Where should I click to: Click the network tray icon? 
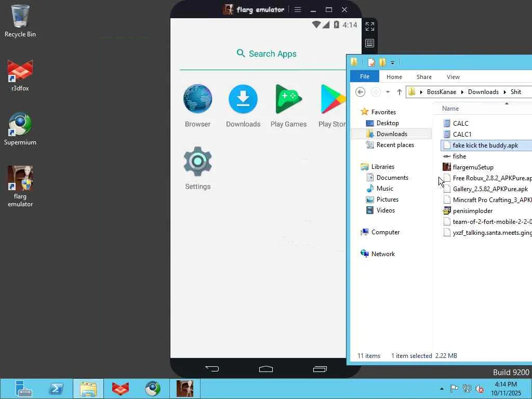coord(467,389)
